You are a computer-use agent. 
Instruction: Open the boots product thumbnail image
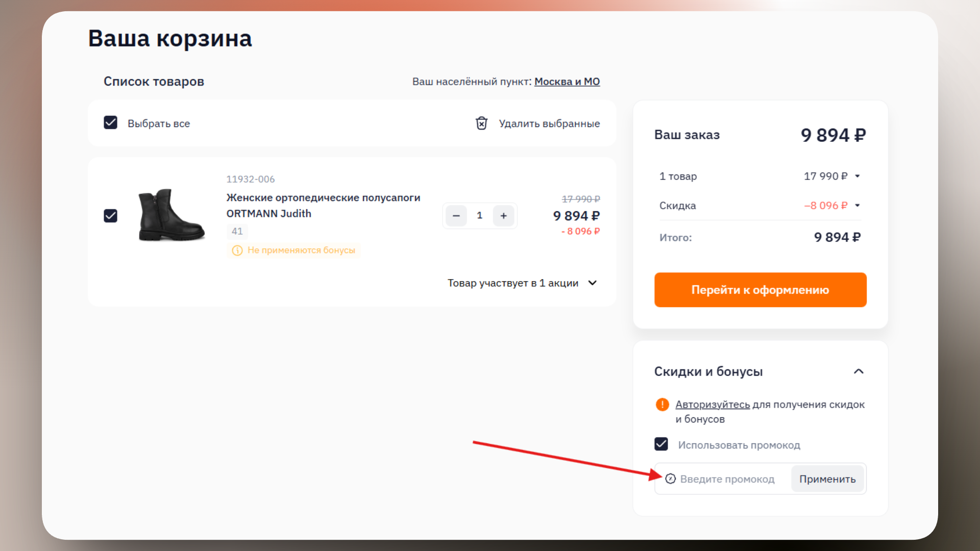(x=171, y=215)
